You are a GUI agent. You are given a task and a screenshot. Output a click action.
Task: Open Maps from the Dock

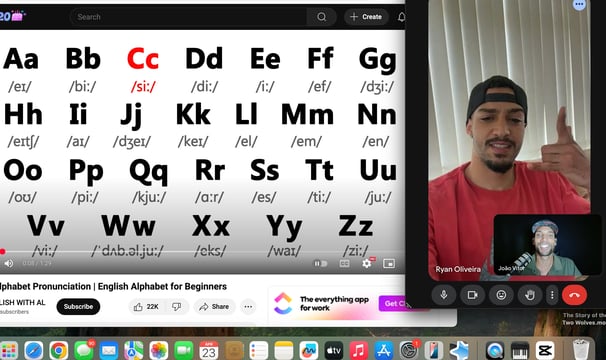(133, 351)
